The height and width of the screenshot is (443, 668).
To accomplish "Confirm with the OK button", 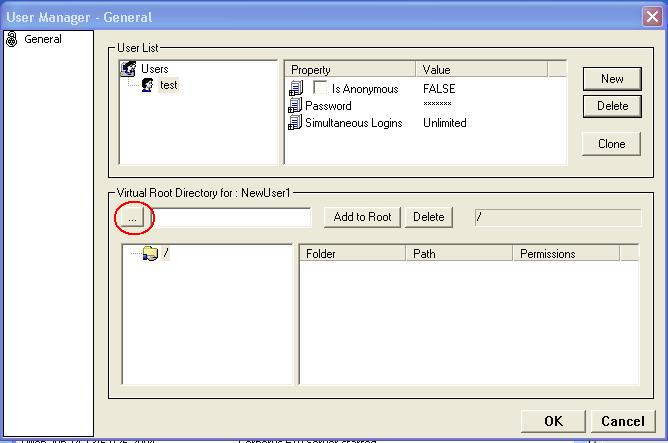I will pos(553,421).
